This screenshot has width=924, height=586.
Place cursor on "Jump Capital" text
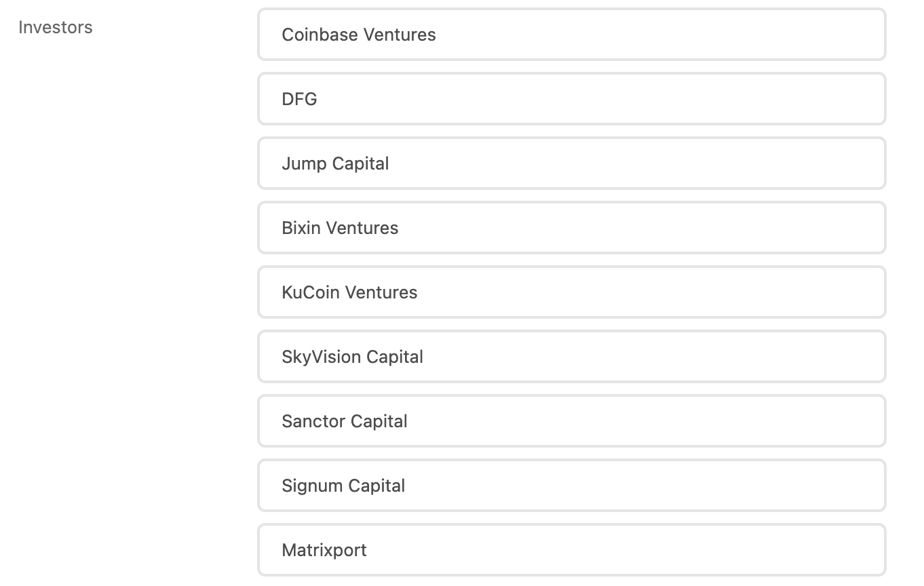click(335, 163)
